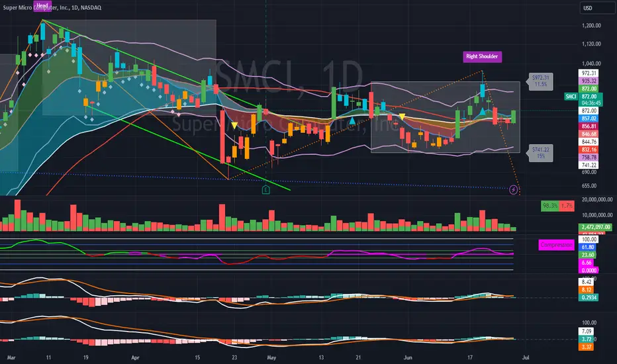Click the 2,472,097.00 volume value label

pyautogui.click(x=596, y=227)
